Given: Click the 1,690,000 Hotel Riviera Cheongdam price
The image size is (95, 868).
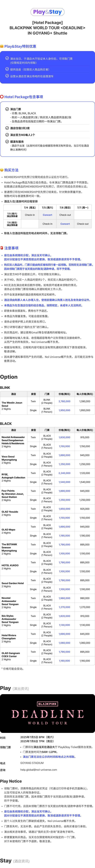Looking at the screenshot, I should 64,634.
